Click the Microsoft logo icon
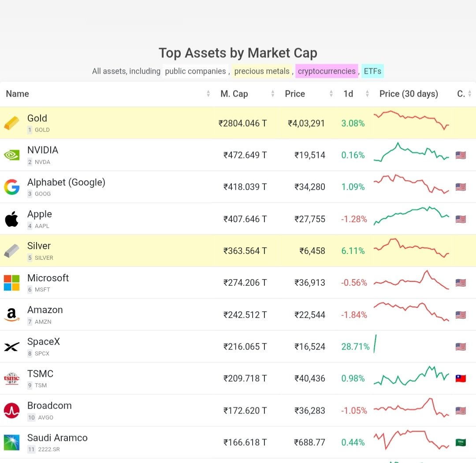 [x=11, y=283]
